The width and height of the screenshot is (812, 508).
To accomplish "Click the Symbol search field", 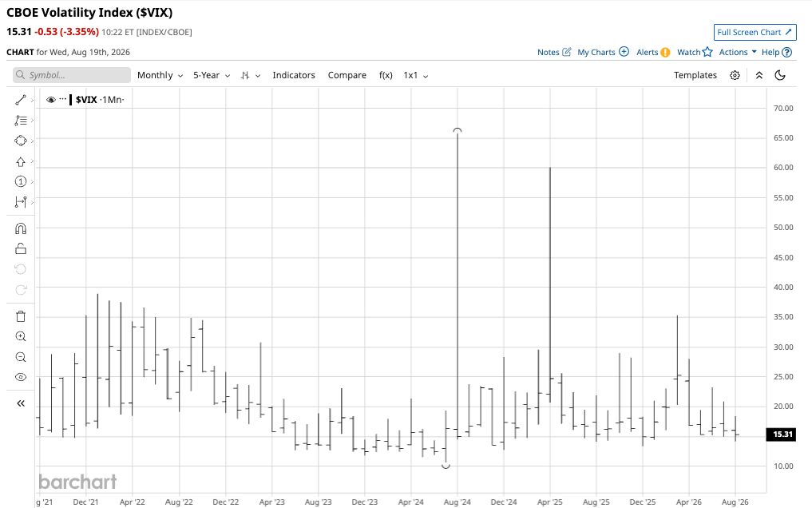I will pyautogui.click(x=72, y=75).
